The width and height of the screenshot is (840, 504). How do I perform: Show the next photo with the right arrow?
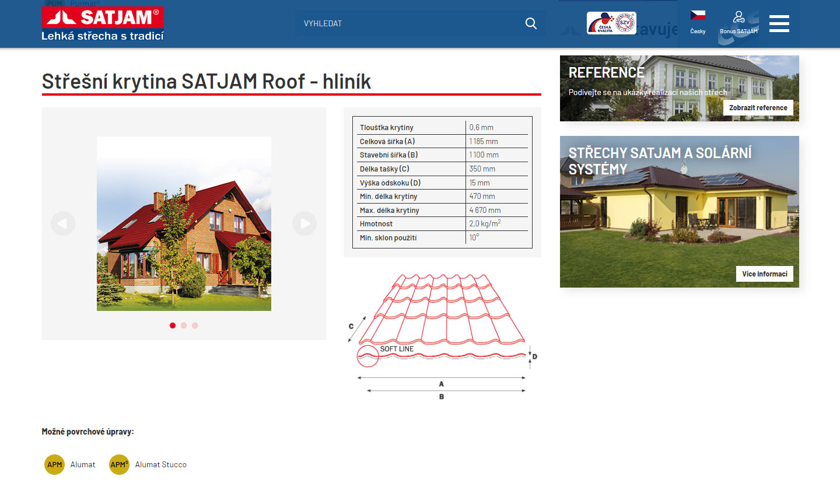click(304, 223)
